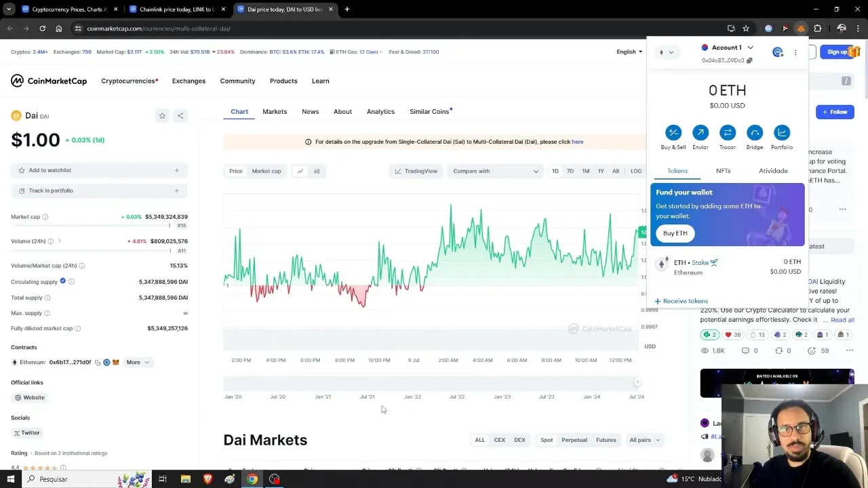Open browser tab search dropdown

click(x=9, y=9)
